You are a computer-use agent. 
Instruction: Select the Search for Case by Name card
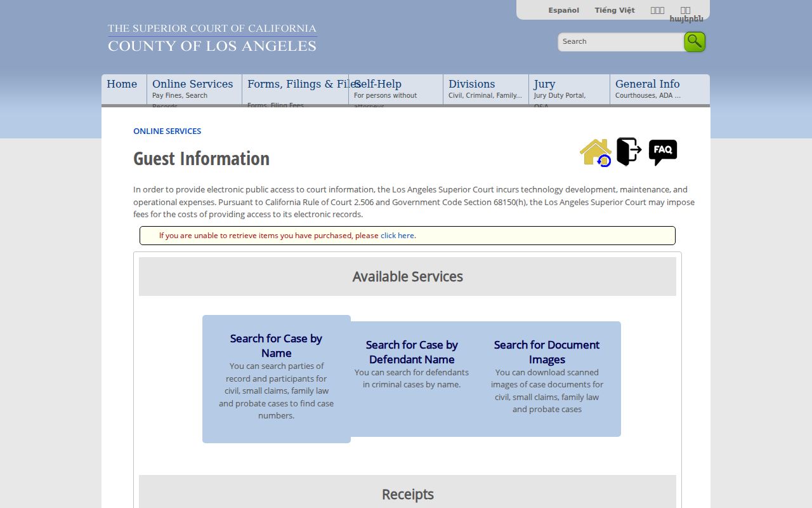point(277,379)
